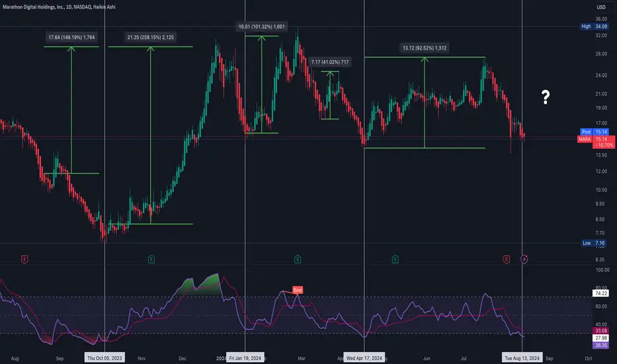Click the Jun label on the time axis
The width and height of the screenshot is (617, 364).
(426, 359)
